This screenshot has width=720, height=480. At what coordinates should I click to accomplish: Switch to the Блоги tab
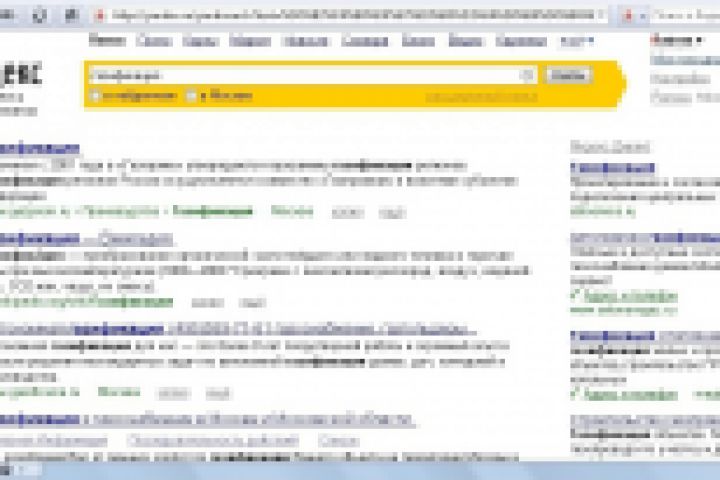point(418,41)
